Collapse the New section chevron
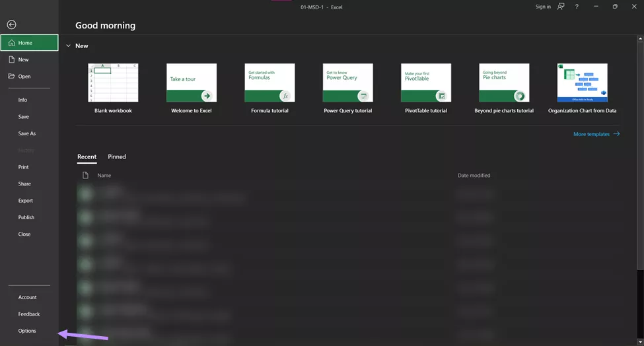 pos(68,46)
